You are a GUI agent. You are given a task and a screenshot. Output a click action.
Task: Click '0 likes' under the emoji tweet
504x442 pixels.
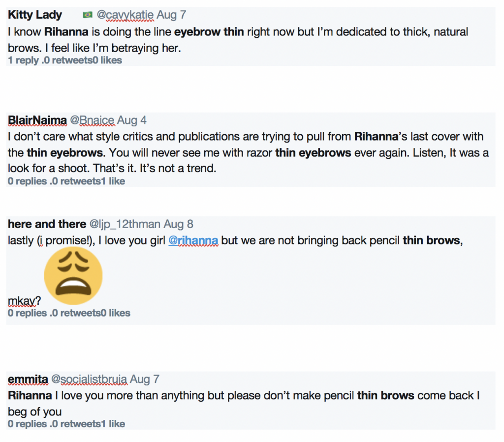pyautogui.click(x=116, y=313)
